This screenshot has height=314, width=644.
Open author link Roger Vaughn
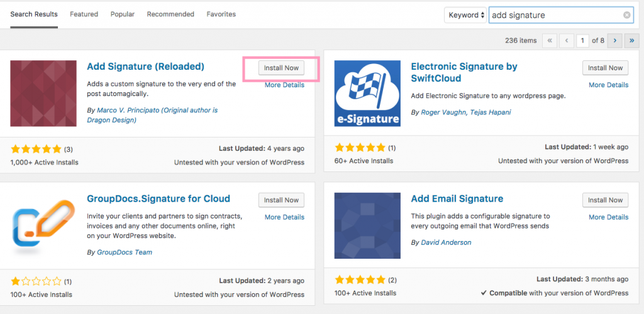[x=443, y=112]
